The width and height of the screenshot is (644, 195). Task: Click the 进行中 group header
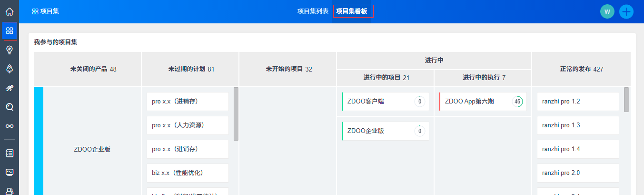coord(434,61)
